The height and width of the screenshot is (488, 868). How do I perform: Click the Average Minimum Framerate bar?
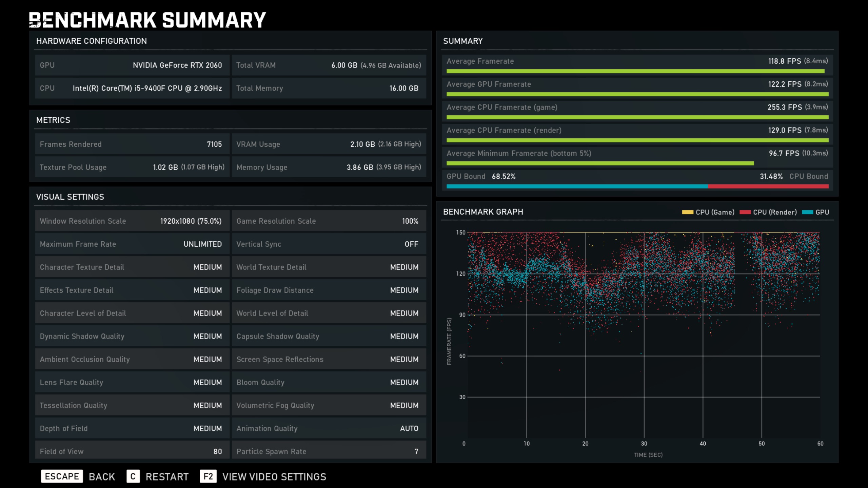(600, 163)
